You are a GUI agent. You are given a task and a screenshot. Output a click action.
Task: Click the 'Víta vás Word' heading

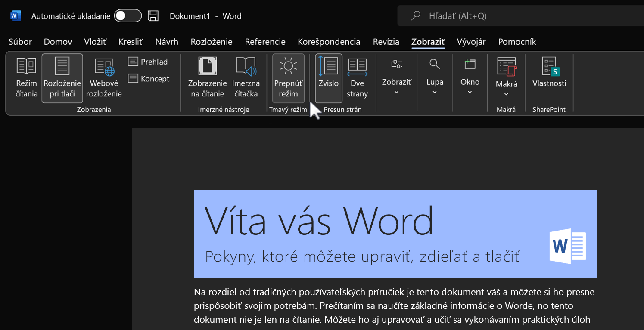319,221
